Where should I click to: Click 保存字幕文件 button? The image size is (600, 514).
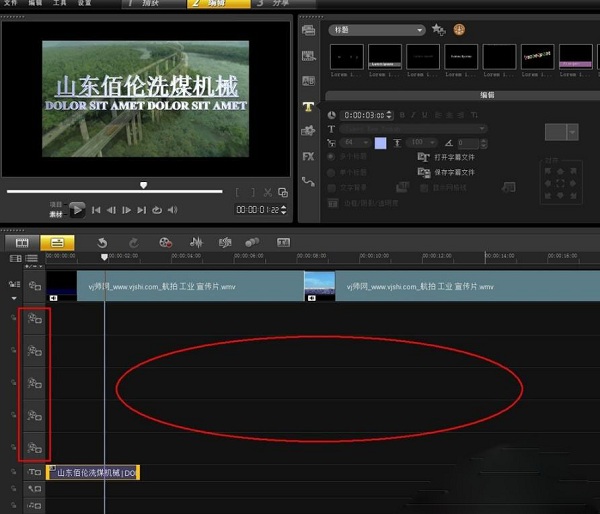click(x=446, y=173)
